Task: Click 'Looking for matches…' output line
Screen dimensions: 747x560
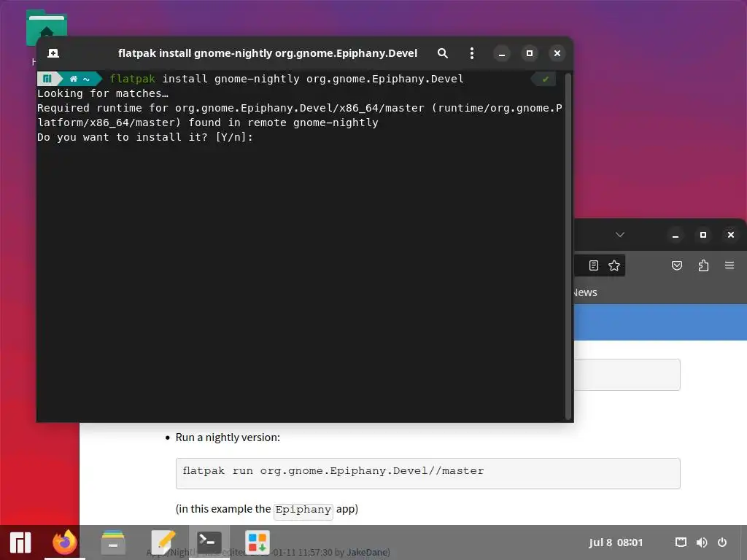Action: pos(103,93)
